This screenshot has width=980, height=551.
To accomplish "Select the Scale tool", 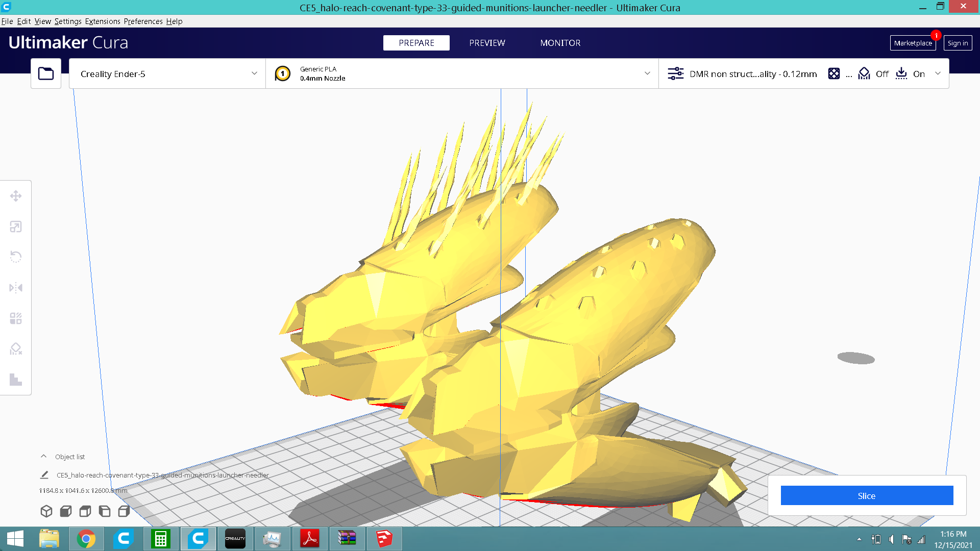I will (16, 227).
